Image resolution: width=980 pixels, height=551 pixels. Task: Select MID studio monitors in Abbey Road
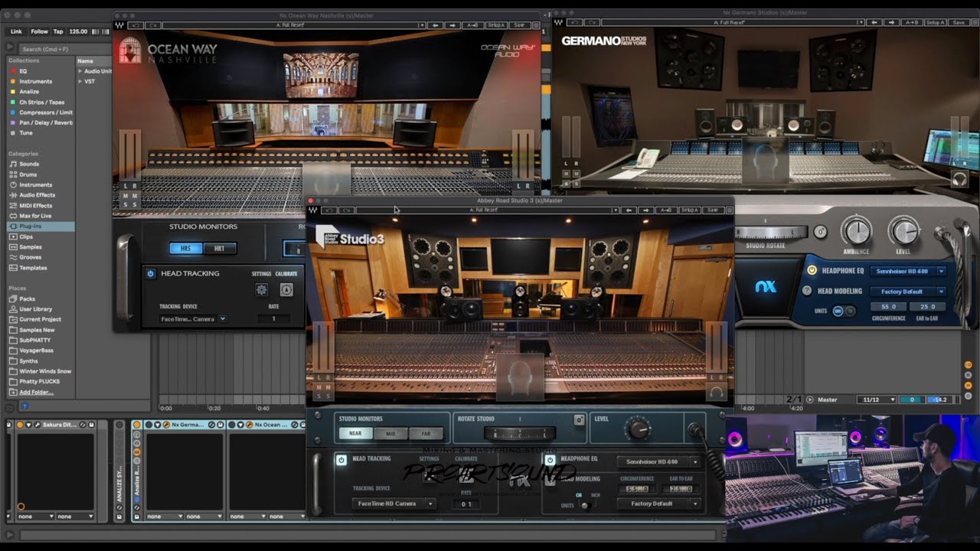coord(390,433)
